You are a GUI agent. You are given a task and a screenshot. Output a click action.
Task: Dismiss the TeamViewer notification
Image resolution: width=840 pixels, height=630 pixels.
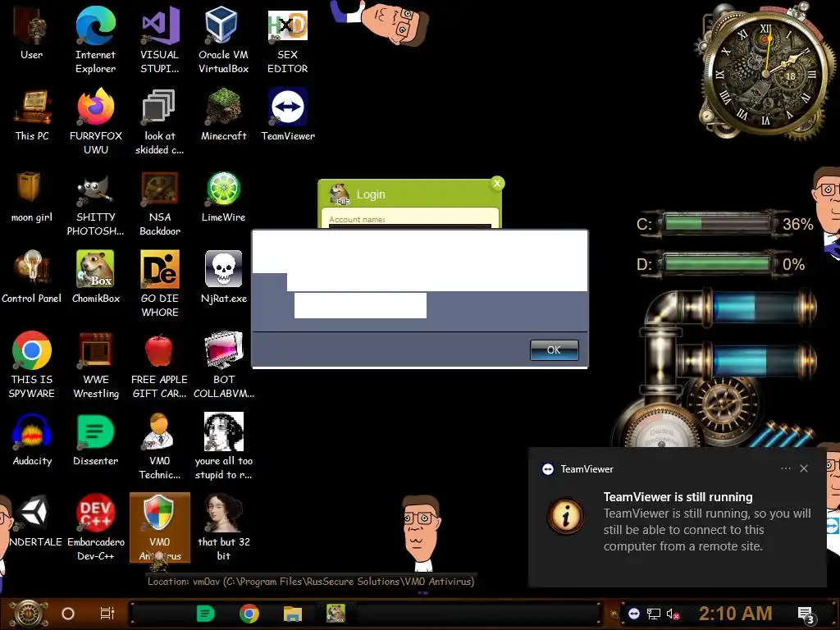point(804,468)
